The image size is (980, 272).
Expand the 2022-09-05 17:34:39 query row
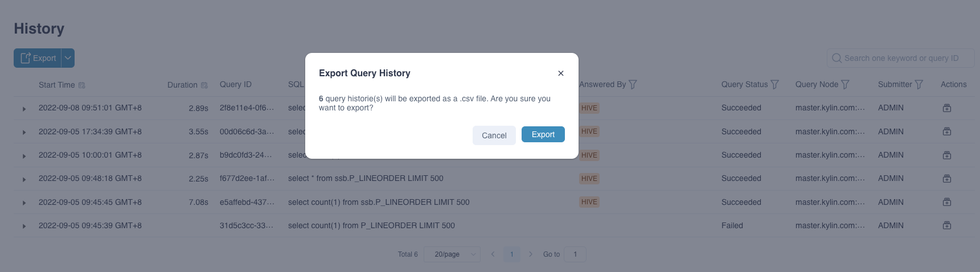pos(24,133)
